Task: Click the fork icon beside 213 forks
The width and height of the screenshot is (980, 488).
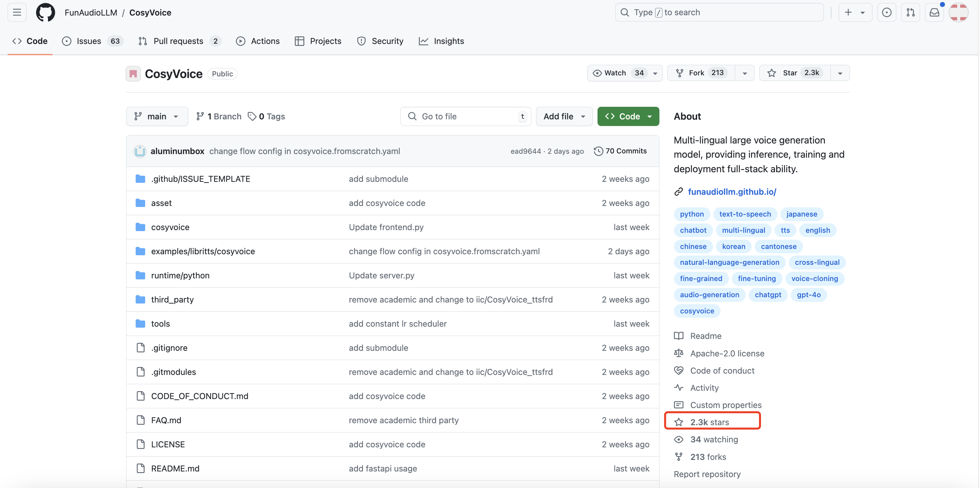Action: click(x=678, y=457)
